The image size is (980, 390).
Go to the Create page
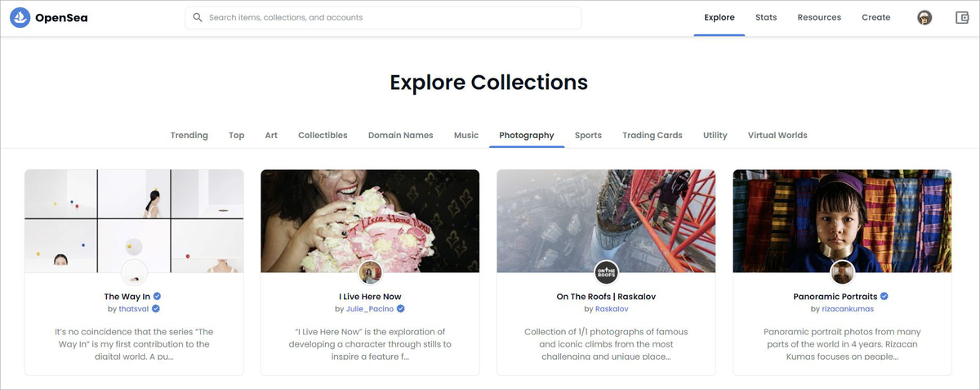tap(875, 17)
